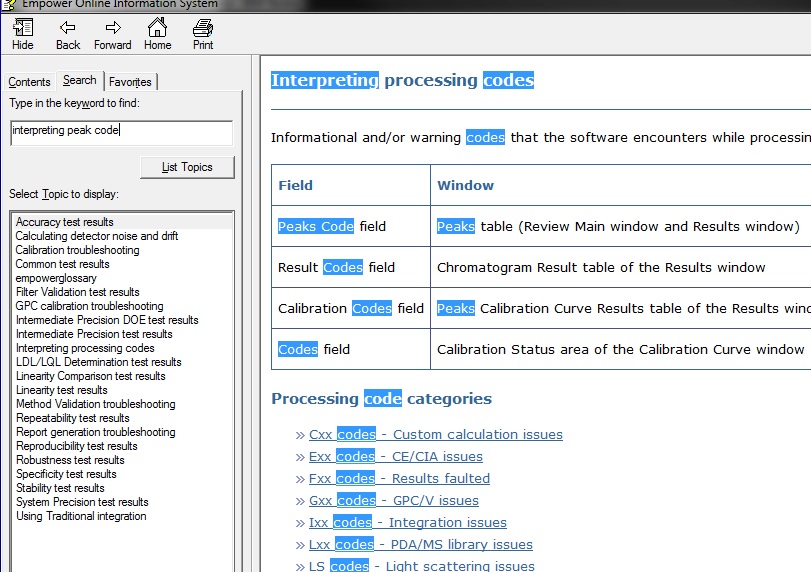Print the topic using Print icon
Screen dimensions: 811x572
click(x=203, y=33)
